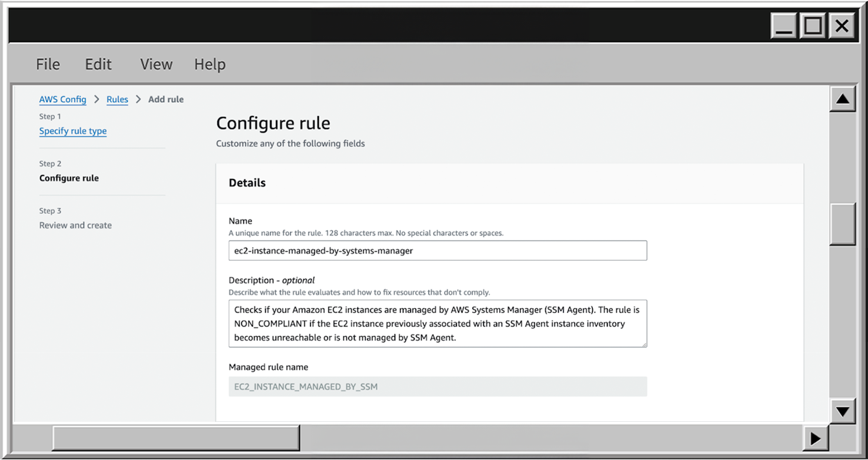The width and height of the screenshot is (868, 460).
Task: Click the Description text area
Action: click(438, 324)
